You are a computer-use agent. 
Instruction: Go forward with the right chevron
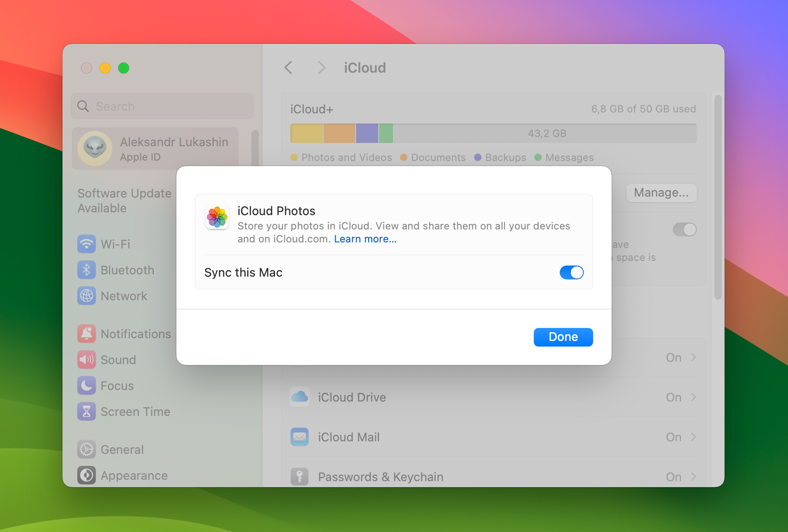pyautogui.click(x=321, y=68)
